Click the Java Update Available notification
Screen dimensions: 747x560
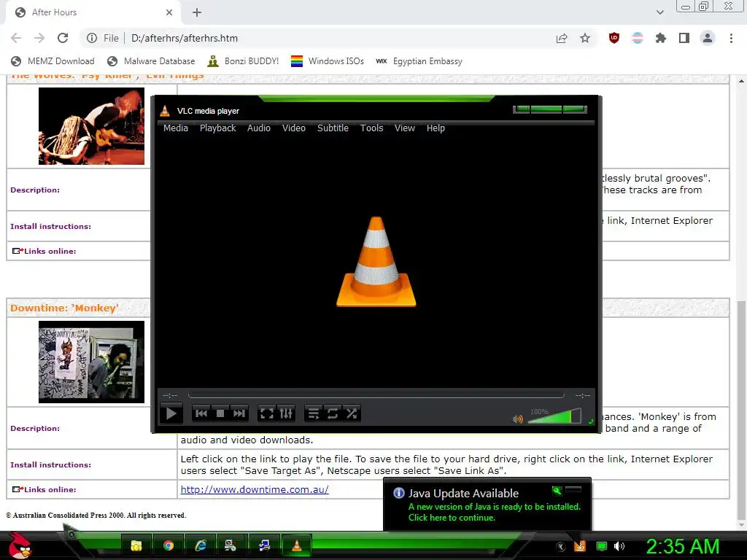487,505
